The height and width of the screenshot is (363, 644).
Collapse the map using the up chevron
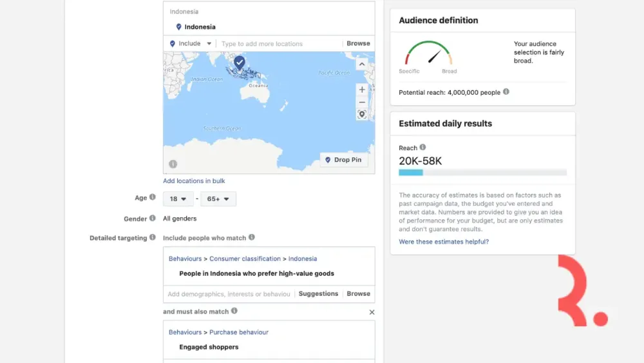[x=362, y=64]
